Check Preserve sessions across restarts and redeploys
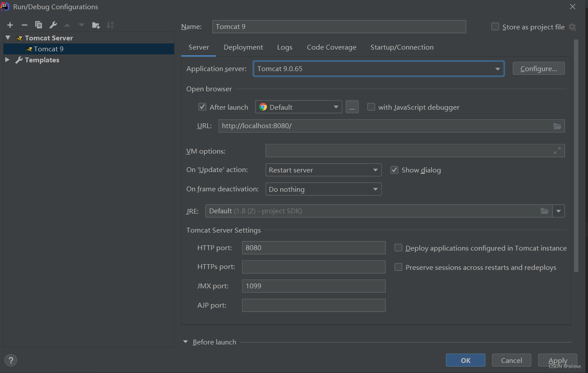Viewport: 588px width, 373px height. click(398, 267)
